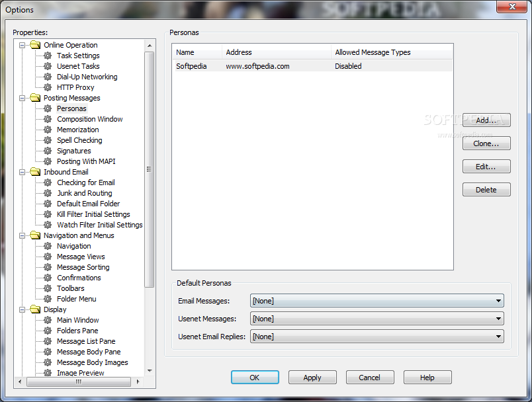Cancel the Options dialog

370,378
